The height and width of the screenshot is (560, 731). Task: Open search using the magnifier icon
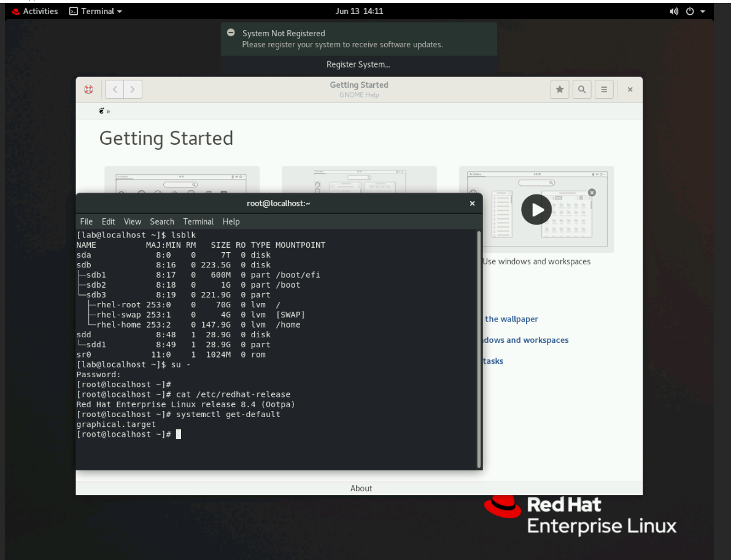(581, 89)
